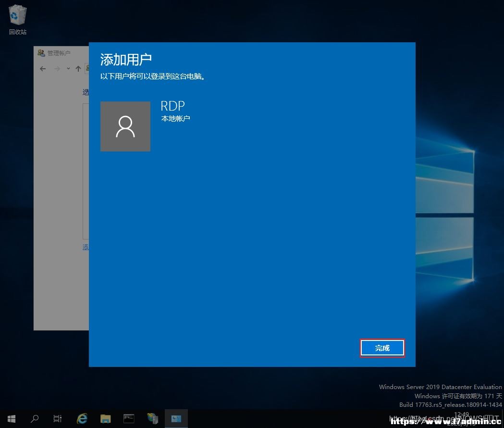Viewport: 504px width, 428px height.
Task: Click the 管理帐户 window title icon
Action: (x=41, y=53)
